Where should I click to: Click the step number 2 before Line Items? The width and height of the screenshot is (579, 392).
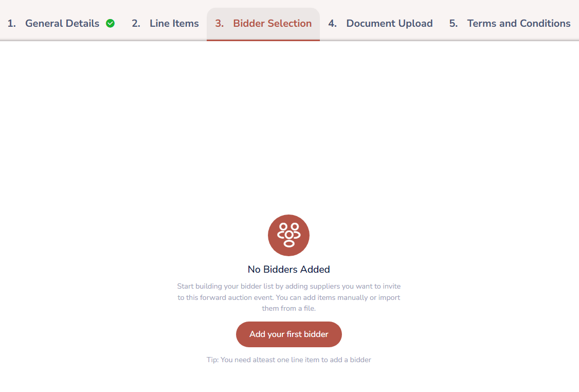136,24
